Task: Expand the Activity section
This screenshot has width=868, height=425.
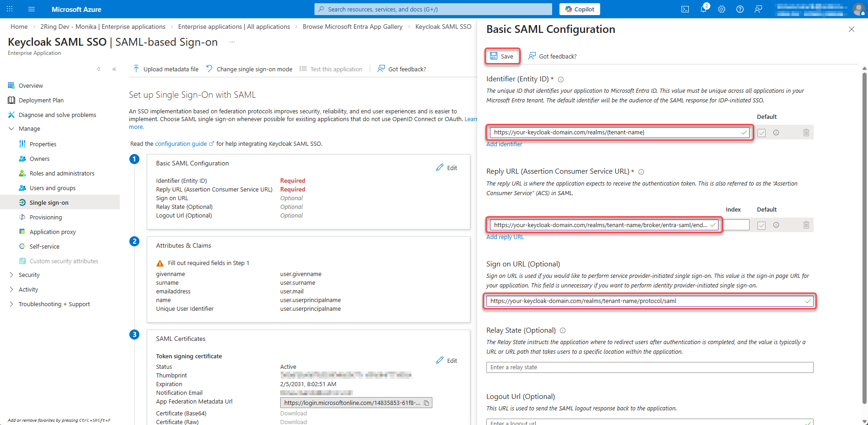Action: pyautogui.click(x=11, y=289)
